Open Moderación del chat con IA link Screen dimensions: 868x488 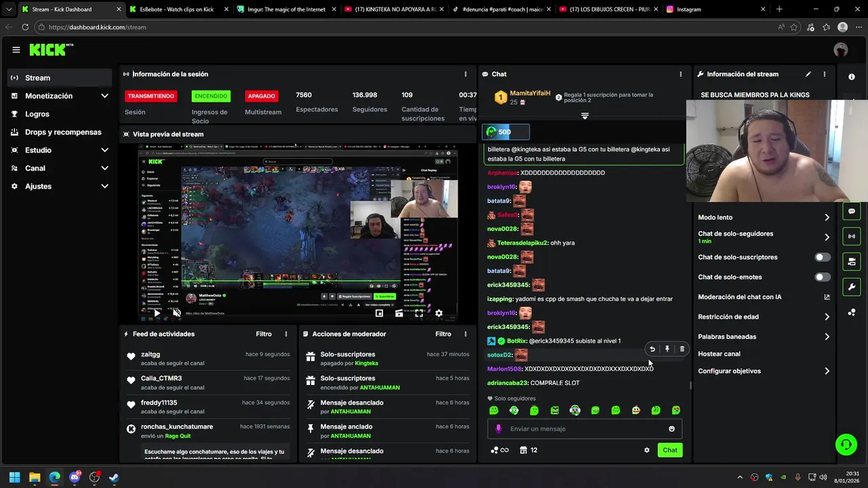click(x=764, y=297)
